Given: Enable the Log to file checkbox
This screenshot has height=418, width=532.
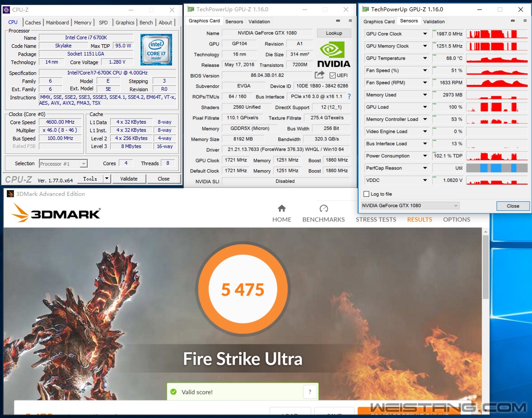Looking at the screenshot, I should 366,194.
